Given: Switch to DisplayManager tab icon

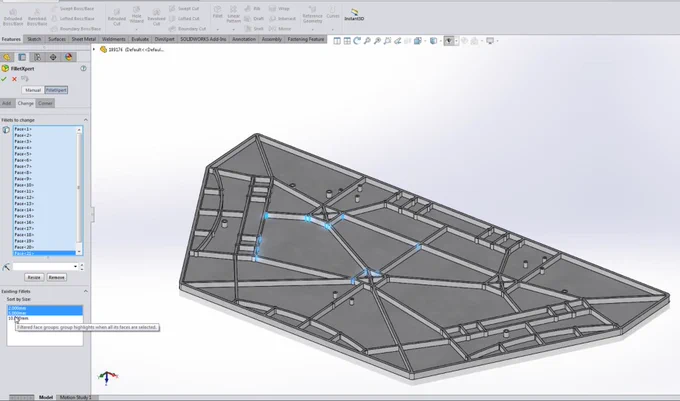Looking at the screenshot, I should pyautogui.click(x=69, y=57).
